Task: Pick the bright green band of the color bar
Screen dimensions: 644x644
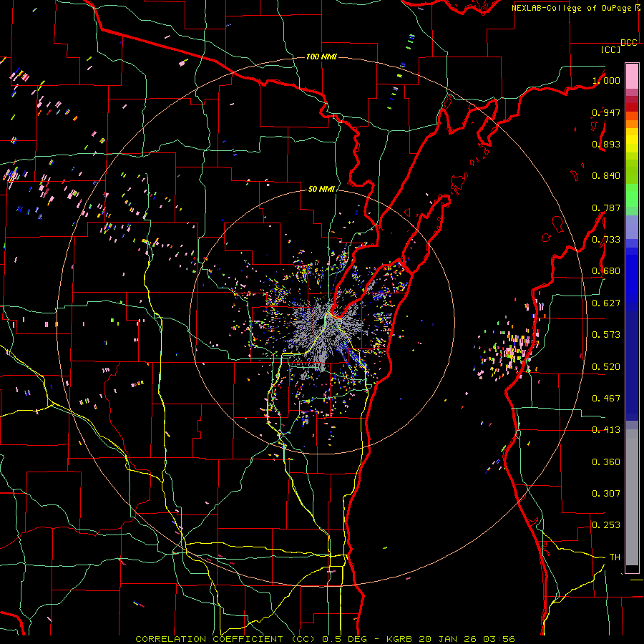Action: click(x=632, y=195)
